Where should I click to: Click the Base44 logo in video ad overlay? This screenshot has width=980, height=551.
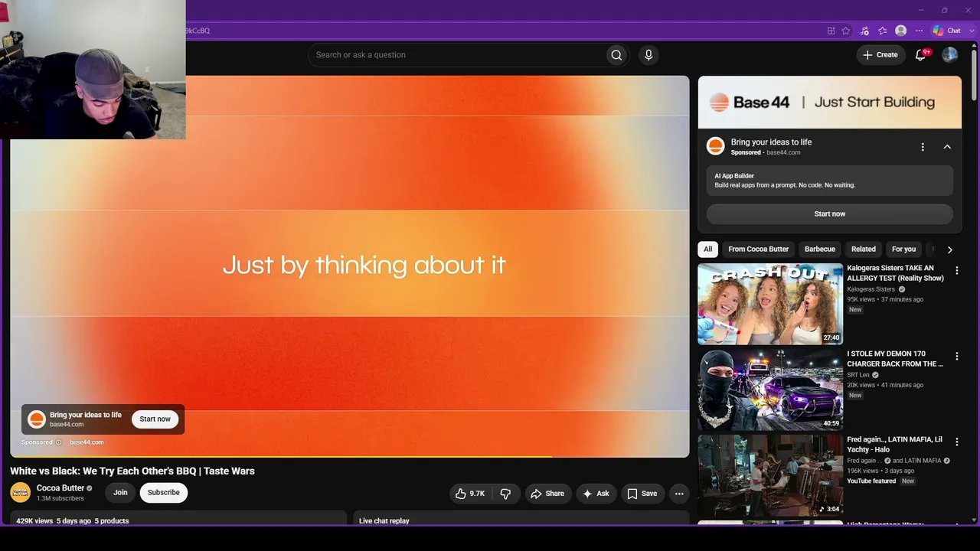[x=37, y=419]
